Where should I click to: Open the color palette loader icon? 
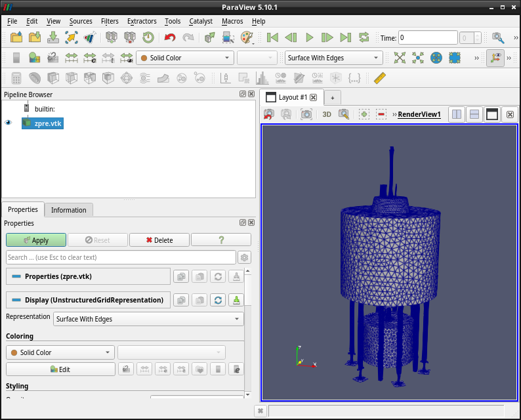(x=247, y=38)
